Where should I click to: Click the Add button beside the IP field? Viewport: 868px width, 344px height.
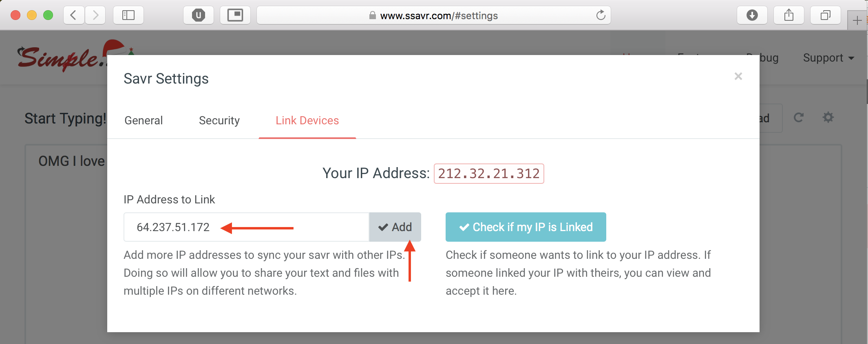395,227
